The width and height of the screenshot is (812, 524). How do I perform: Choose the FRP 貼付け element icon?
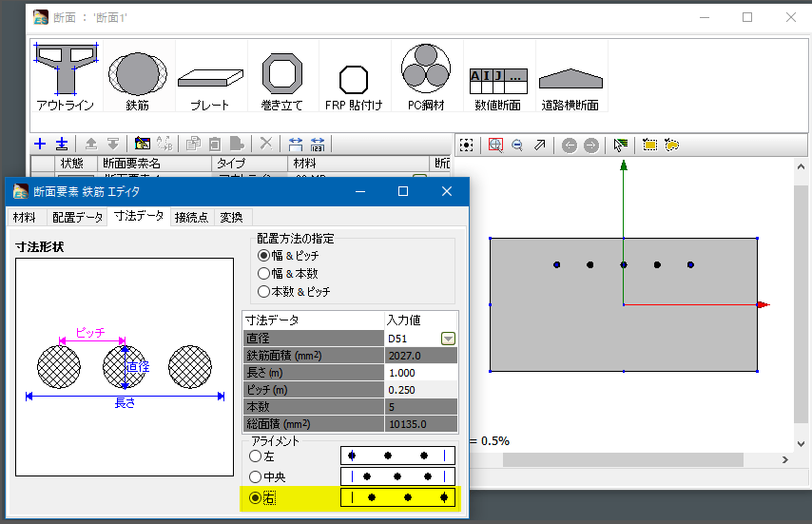click(x=354, y=77)
